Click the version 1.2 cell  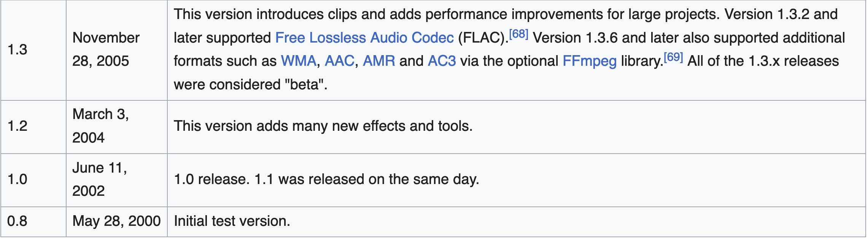[x=17, y=126]
